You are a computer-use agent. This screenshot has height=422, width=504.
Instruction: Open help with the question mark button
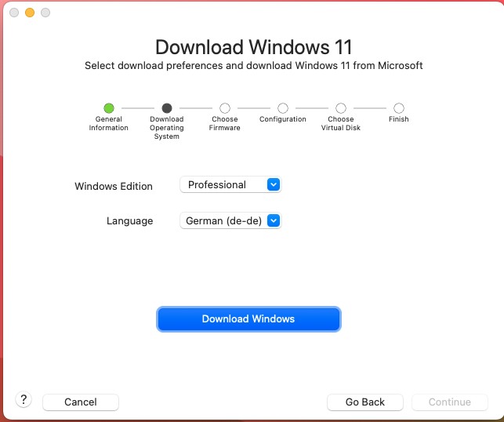pyautogui.click(x=24, y=400)
